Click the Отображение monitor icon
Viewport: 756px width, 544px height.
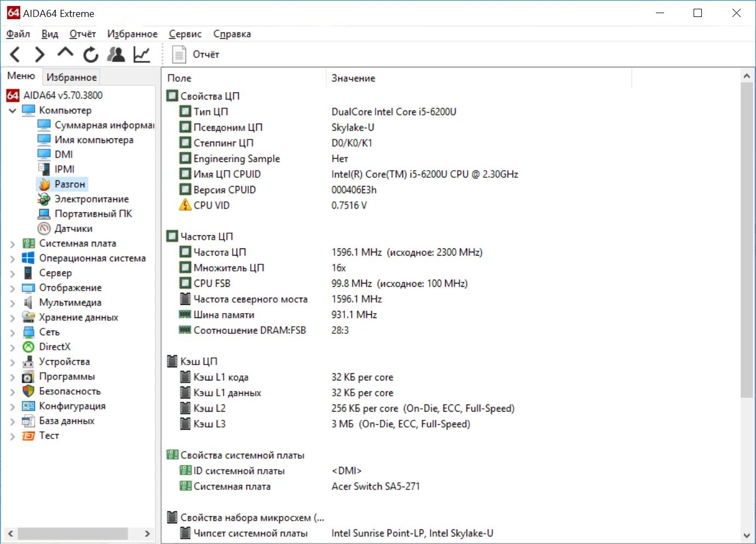(28, 288)
